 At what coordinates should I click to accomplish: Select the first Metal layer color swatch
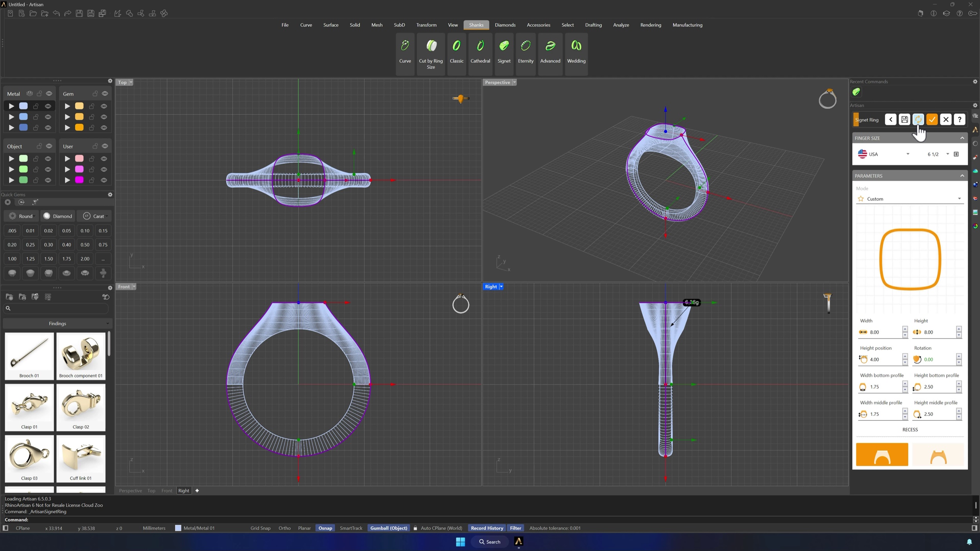coord(24,106)
